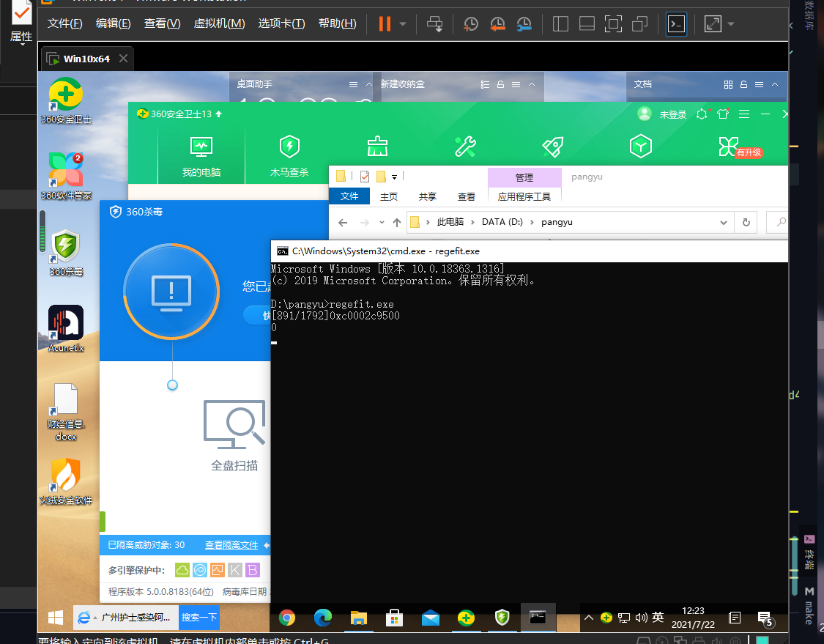Open 火绒安全软件 desktop shortcut
Screen dimensions: 824x644
click(x=66, y=481)
